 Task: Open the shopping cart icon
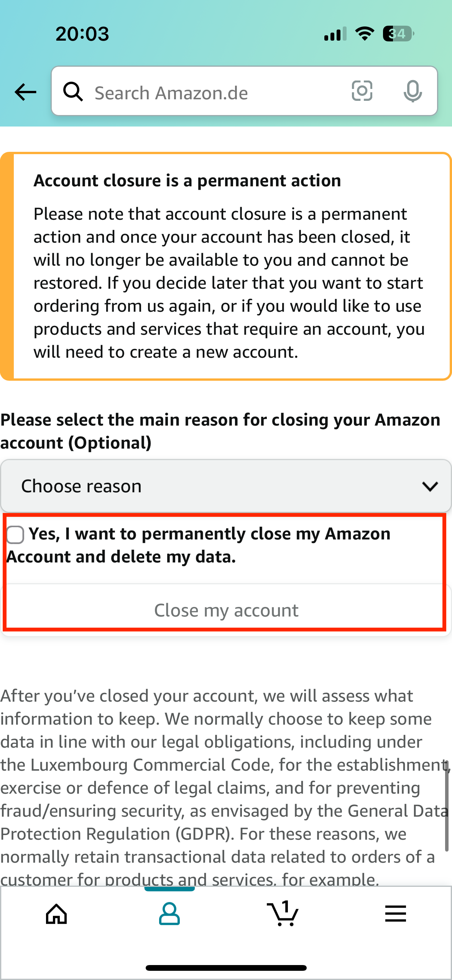283,914
